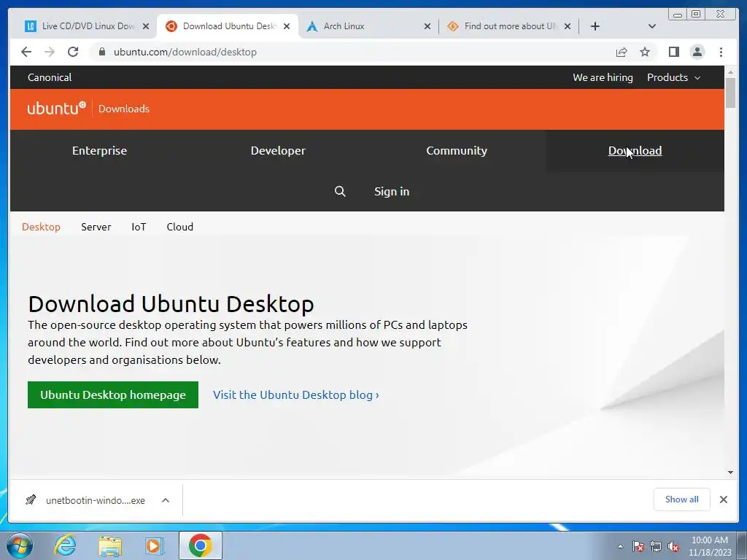The height and width of the screenshot is (560, 747).
Task: Open Windows Explorer from the taskbar
Action: pos(110,545)
